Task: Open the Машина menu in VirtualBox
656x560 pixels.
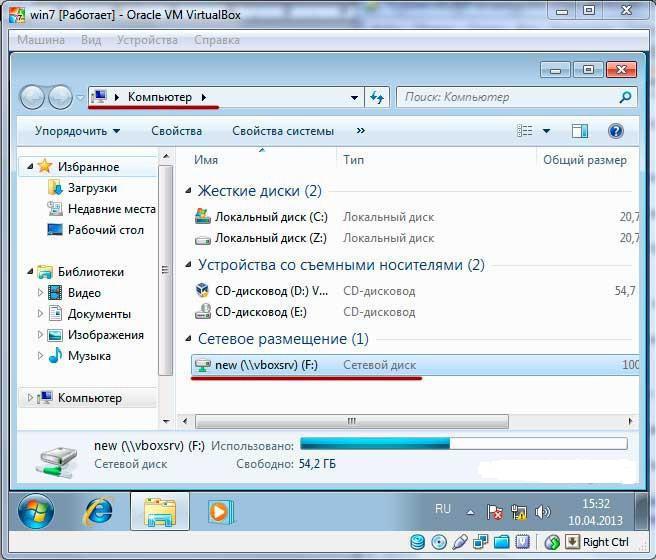Action: click(41, 40)
